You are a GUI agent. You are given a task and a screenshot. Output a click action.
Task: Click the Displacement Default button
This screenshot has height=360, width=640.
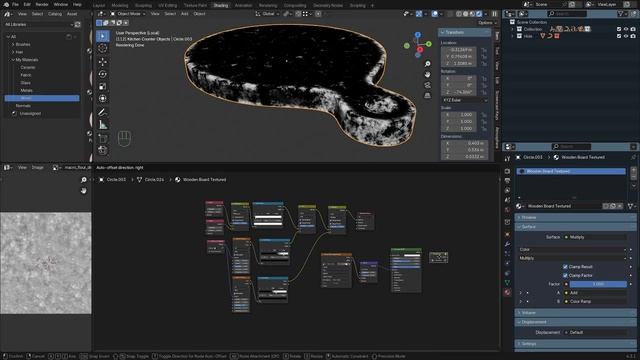595,333
